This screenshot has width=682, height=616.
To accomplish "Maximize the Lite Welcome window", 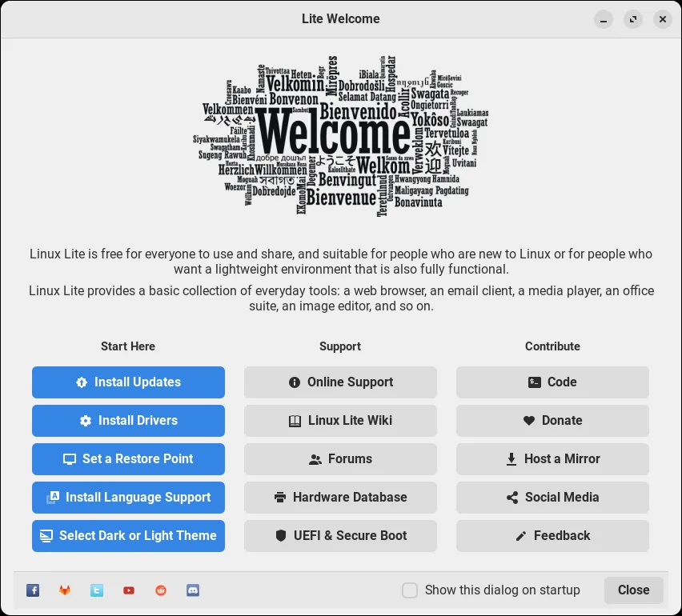I will click(x=633, y=19).
